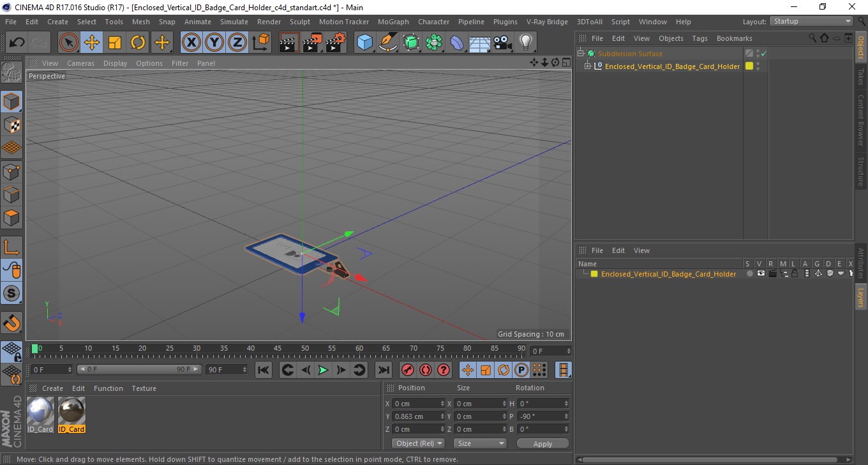The image size is (868, 465).
Task: Switch to Texture mode
Action: click(x=11, y=125)
